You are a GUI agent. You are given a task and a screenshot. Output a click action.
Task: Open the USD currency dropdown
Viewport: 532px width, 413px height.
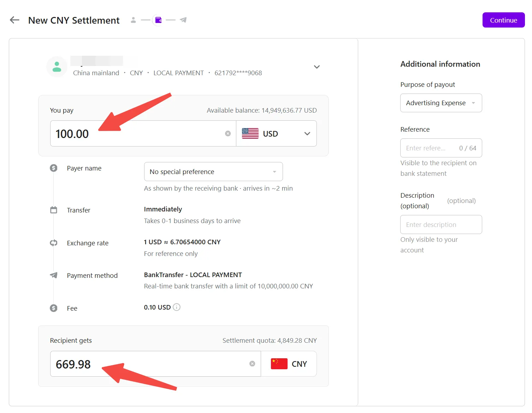coord(276,133)
